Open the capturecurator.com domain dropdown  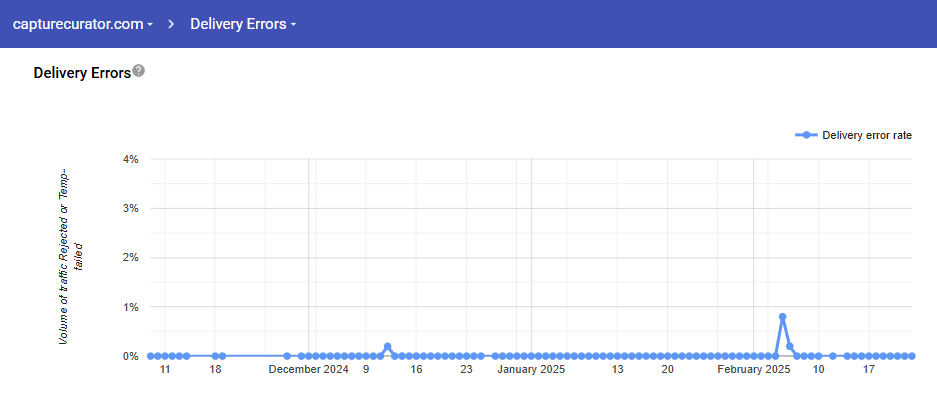point(82,24)
